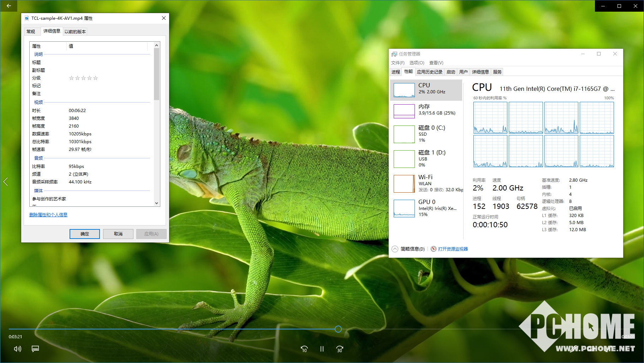This screenshot has width=644, height=363.
Task: Click the 值 column header
Action: click(x=107, y=46)
